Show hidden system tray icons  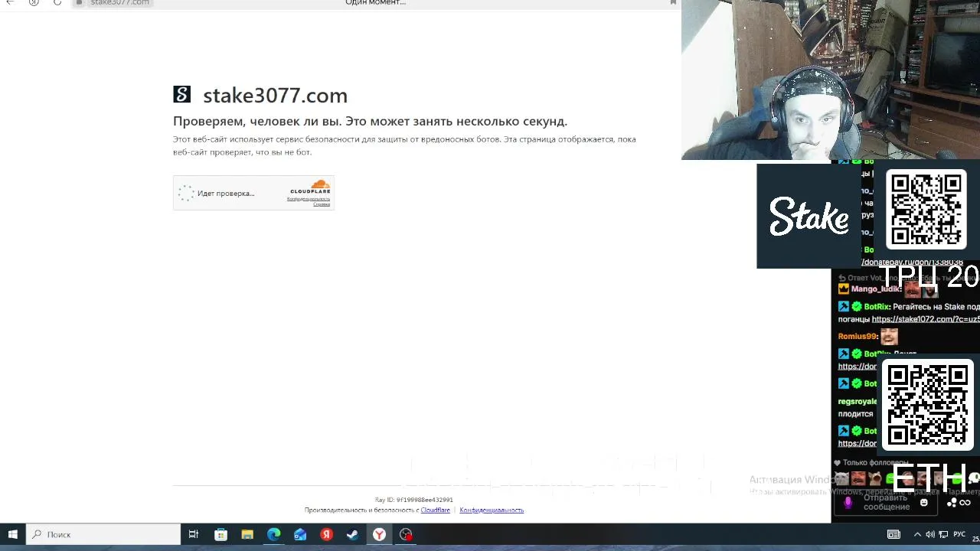[x=916, y=534]
